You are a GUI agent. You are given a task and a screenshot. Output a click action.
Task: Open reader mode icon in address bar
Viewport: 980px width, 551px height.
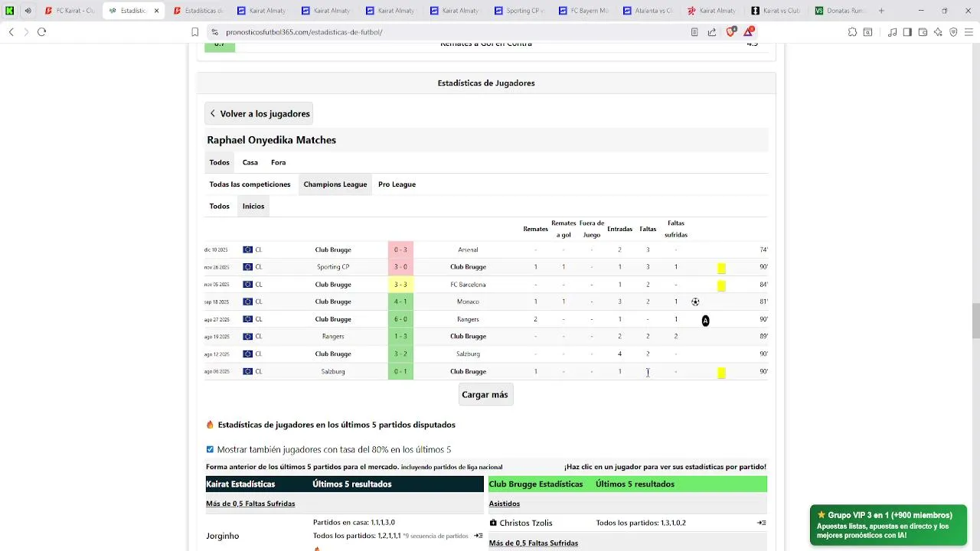click(694, 32)
